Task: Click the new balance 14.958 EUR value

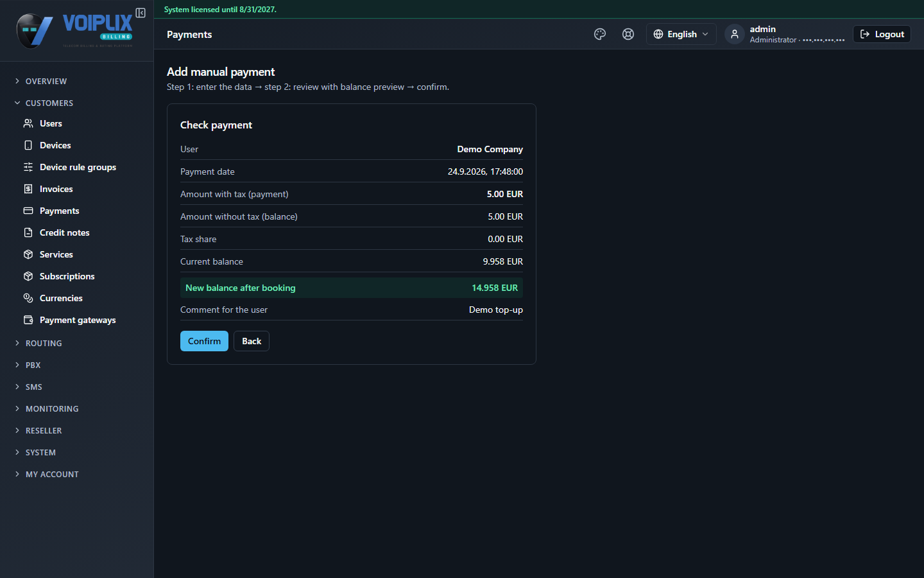Action: [495, 288]
